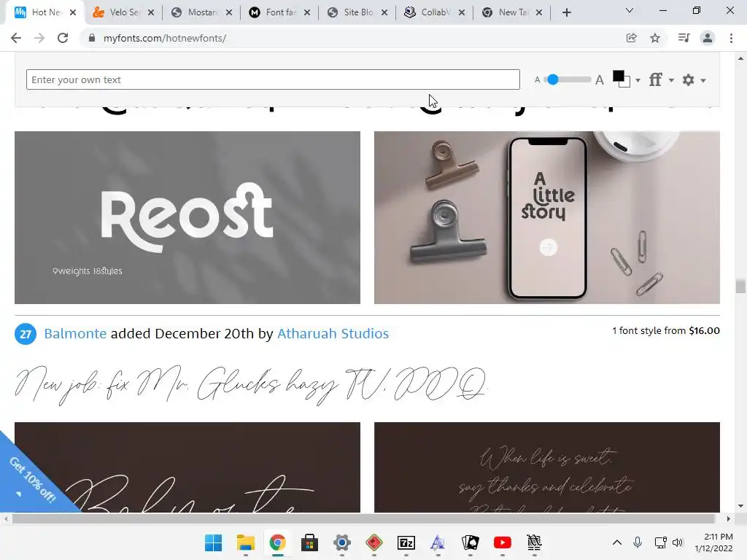Expand the color swatch dropdown arrow
The image size is (747, 560).
pos(638,80)
